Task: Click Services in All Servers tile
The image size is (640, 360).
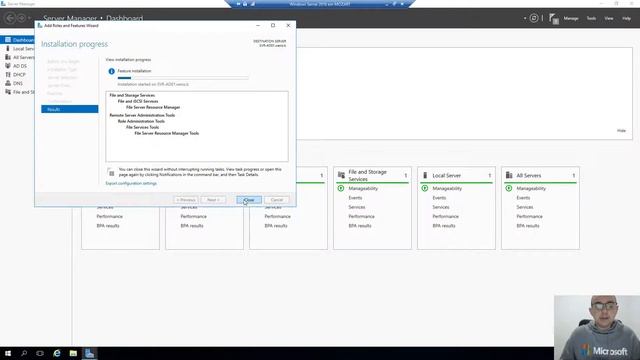Action: tap(525, 207)
